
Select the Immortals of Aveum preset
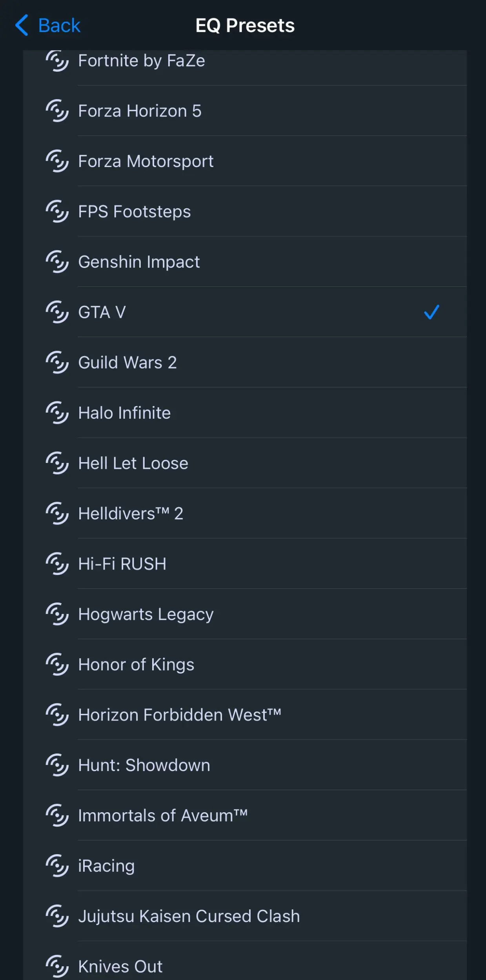click(x=245, y=815)
